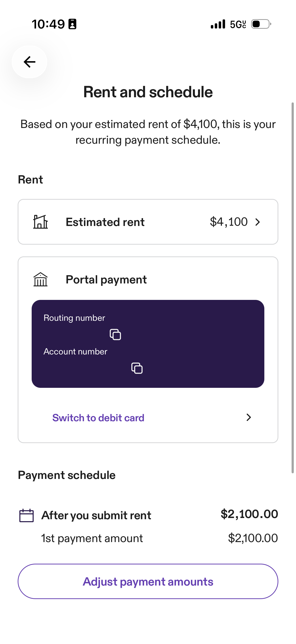Image resolution: width=296 pixels, height=644 pixels.
Task: Select the Estimated rent row
Action: pos(148,222)
